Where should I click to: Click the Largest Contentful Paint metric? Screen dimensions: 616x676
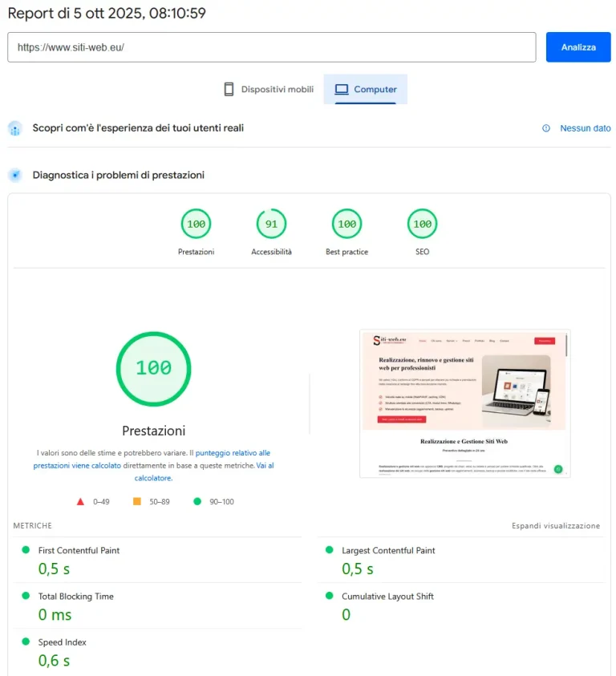(x=388, y=551)
